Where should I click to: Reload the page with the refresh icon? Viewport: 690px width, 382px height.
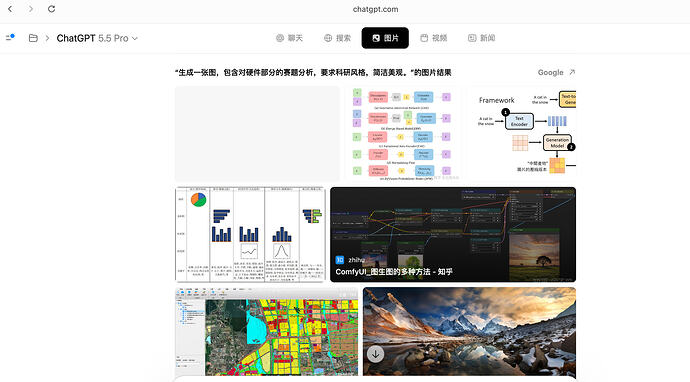[x=51, y=9]
